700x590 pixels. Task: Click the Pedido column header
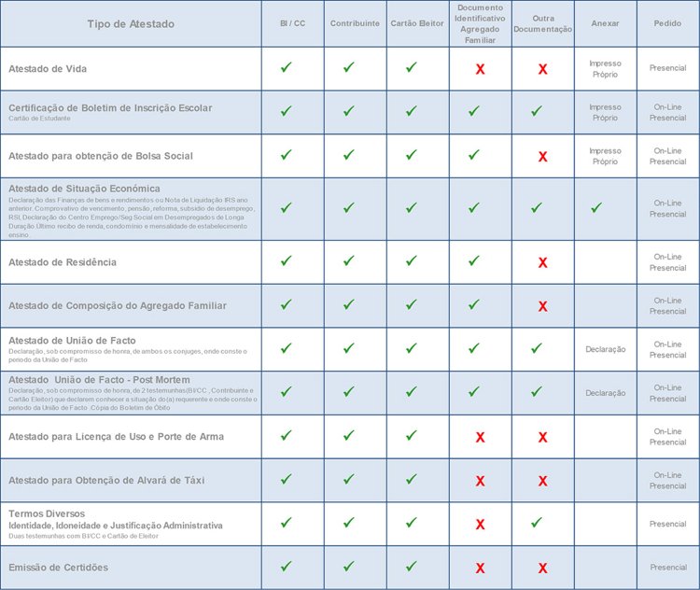667,22
